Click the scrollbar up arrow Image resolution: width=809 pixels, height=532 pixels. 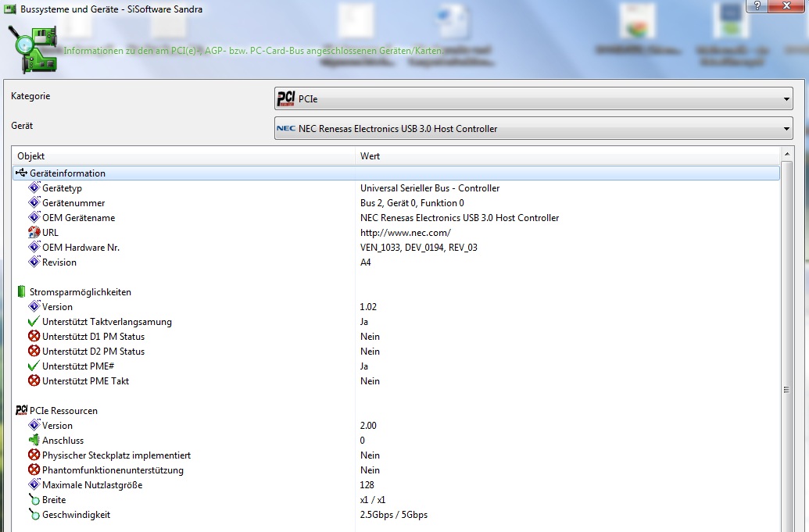pos(787,154)
